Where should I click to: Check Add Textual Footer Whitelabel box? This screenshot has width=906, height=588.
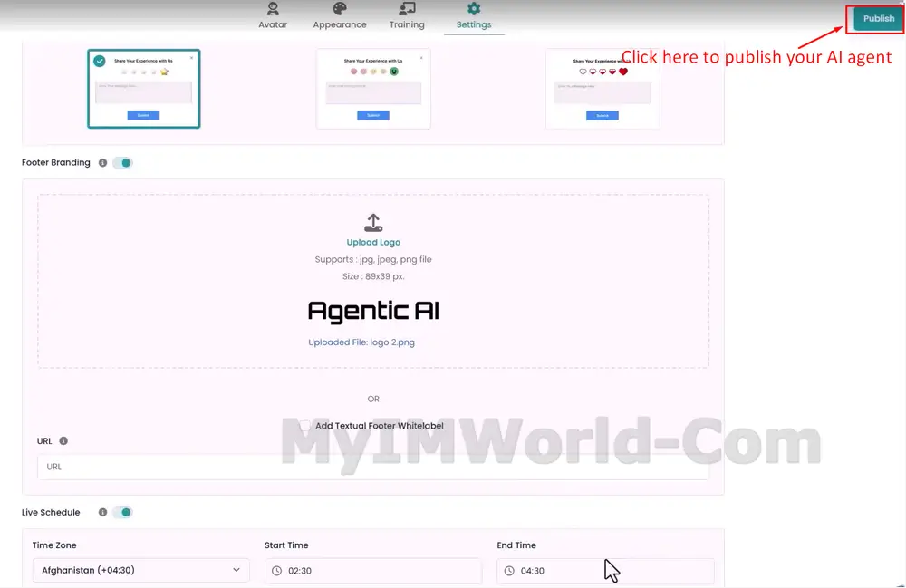pyautogui.click(x=304, y=426)
